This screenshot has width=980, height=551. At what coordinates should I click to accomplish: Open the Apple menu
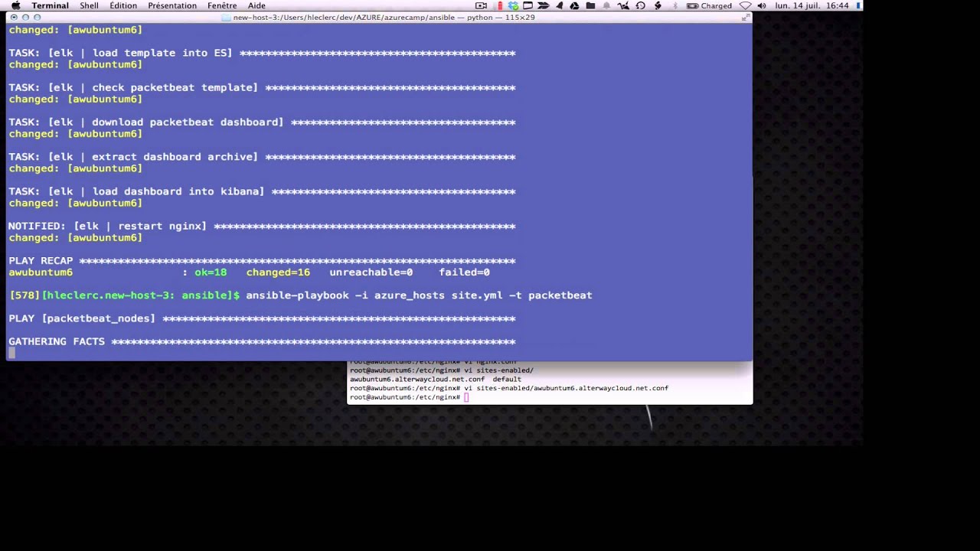pos(15,5)
